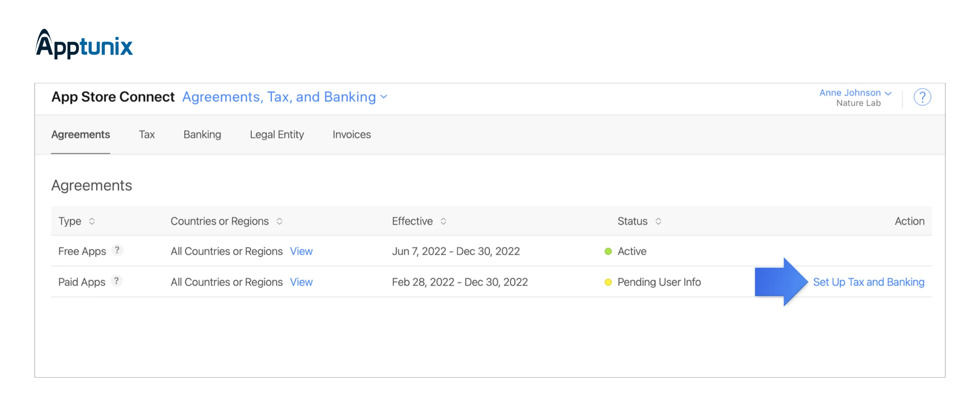
Task: Open the Banking tab
Action: (x=202, y=135)
